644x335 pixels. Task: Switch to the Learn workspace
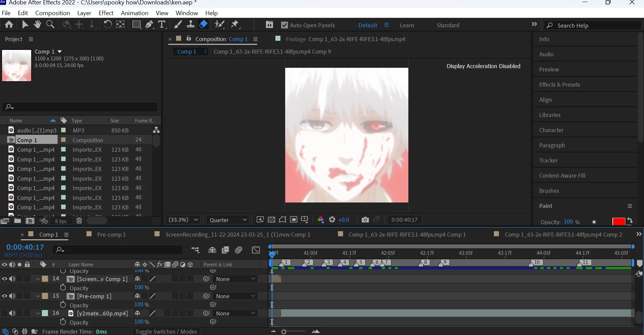pyautogui.click(x=407, y=25)
